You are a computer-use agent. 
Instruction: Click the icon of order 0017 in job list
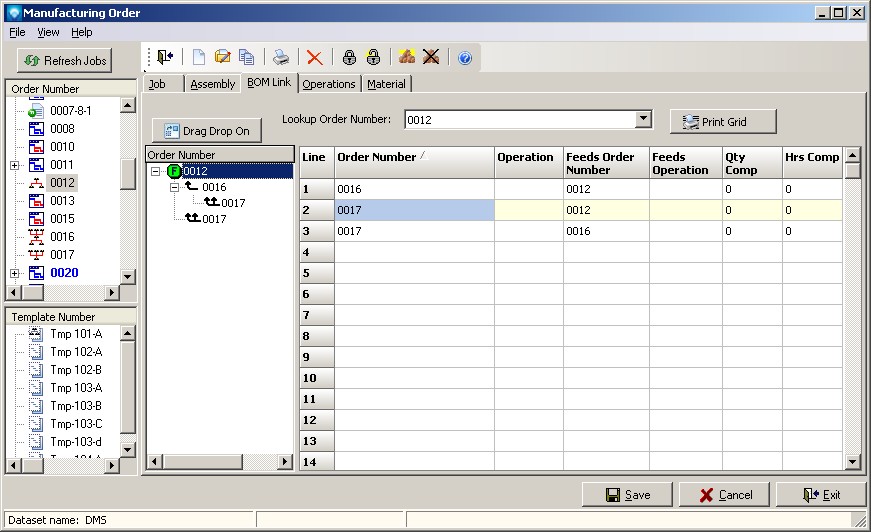(x=36, y=255)
